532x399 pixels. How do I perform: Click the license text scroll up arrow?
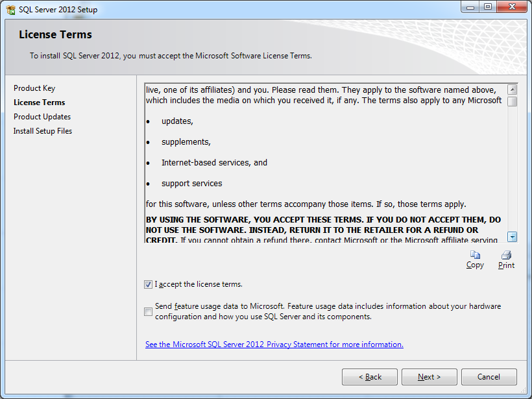pyautogui.click(x=513, y=90)
